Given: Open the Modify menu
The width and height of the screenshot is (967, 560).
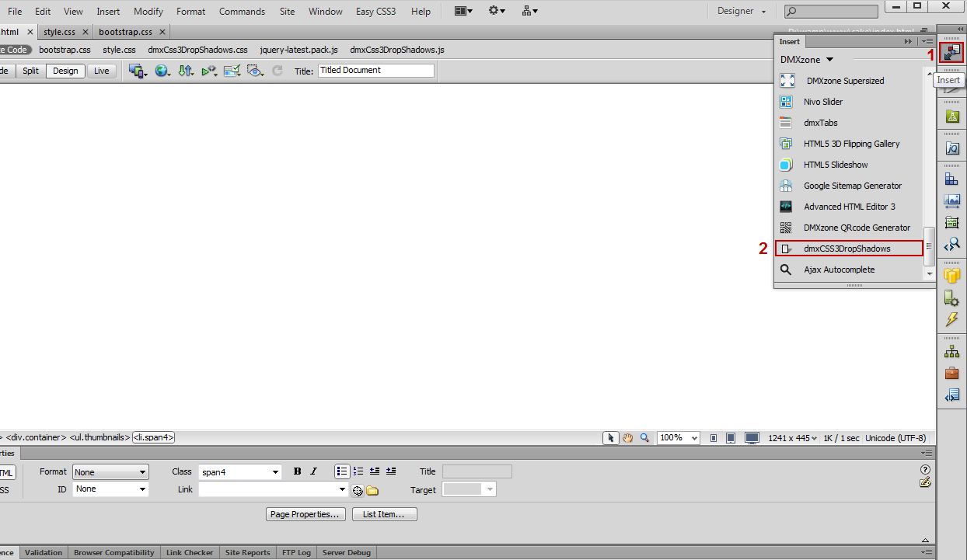Looking at the screenshot, I should pyautogui.click(x=148, y=12).
